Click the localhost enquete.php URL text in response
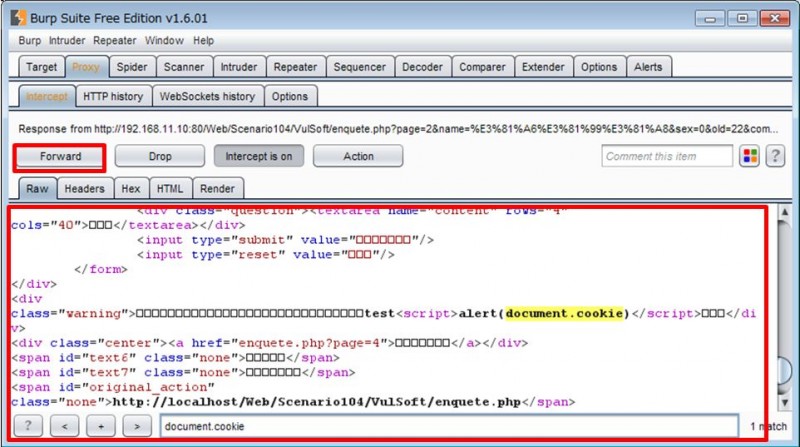The height and width of the screenshot is (447, 800). (x=316, y=402)
